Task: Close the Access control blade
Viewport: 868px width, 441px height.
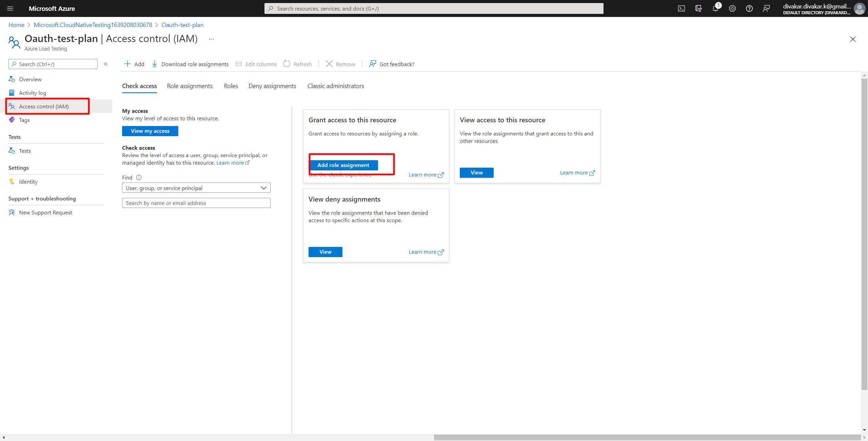Action: coord(853,39)
